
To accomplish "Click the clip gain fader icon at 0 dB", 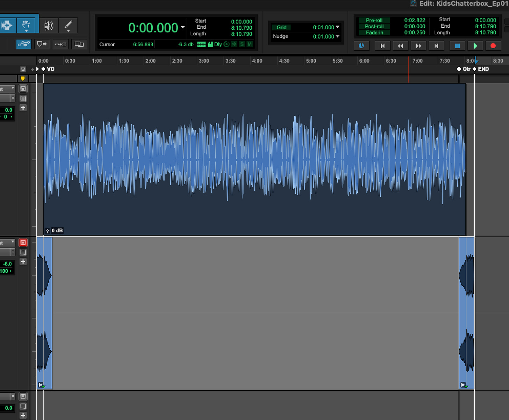I will (x=47, y=230).
